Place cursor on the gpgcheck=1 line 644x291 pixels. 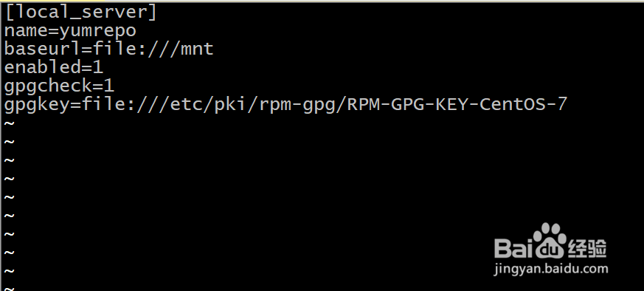[59, 86]
